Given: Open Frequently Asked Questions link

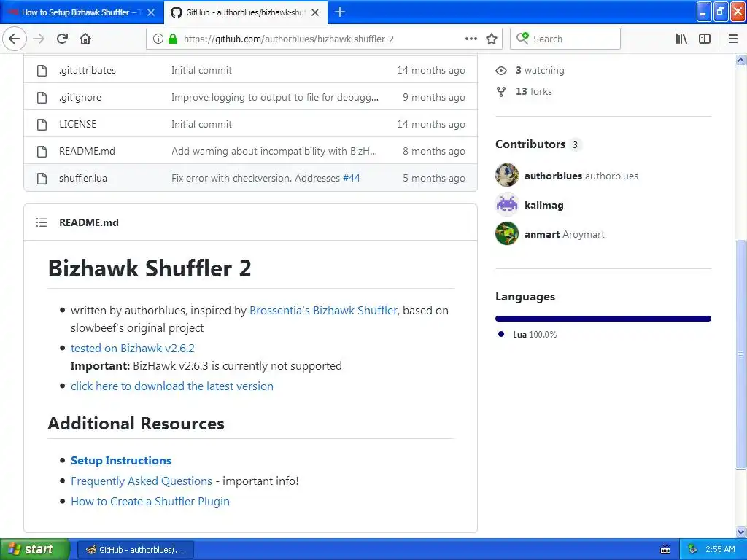Looking at the screenshot, I should coord(142,481).
